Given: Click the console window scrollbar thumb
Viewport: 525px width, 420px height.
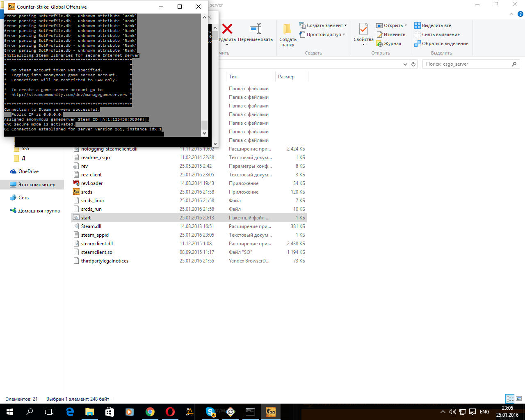Looking at the screenshot, I should pyautogui.click(x=205, y=125).
